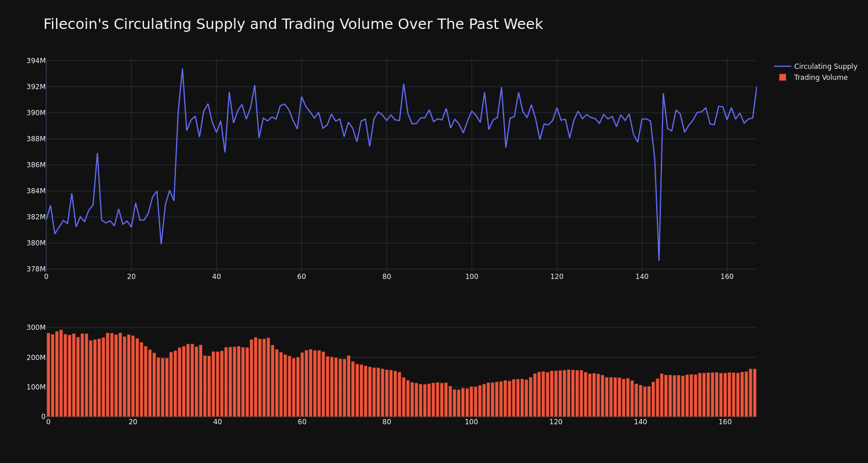Image resolution: width=868 pixels, height=463 pixels.
Task: Click the supply dip below 379M
Action: tap(659, 260)
